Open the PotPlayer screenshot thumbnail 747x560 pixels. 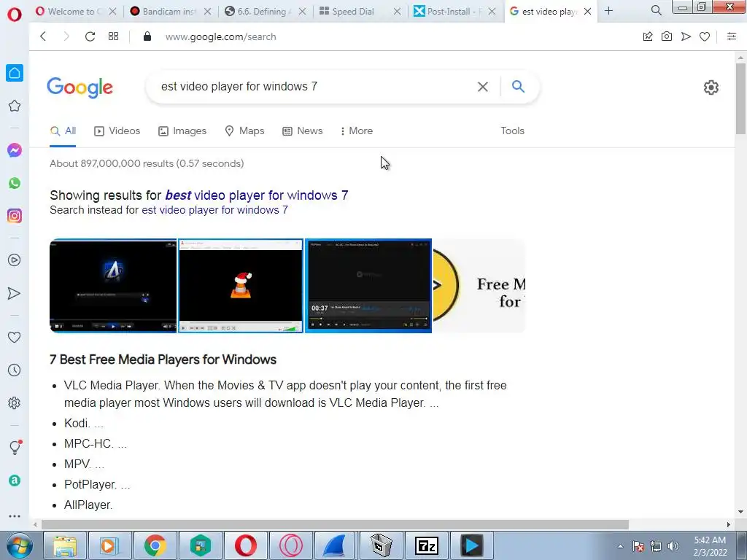point(368,286)
